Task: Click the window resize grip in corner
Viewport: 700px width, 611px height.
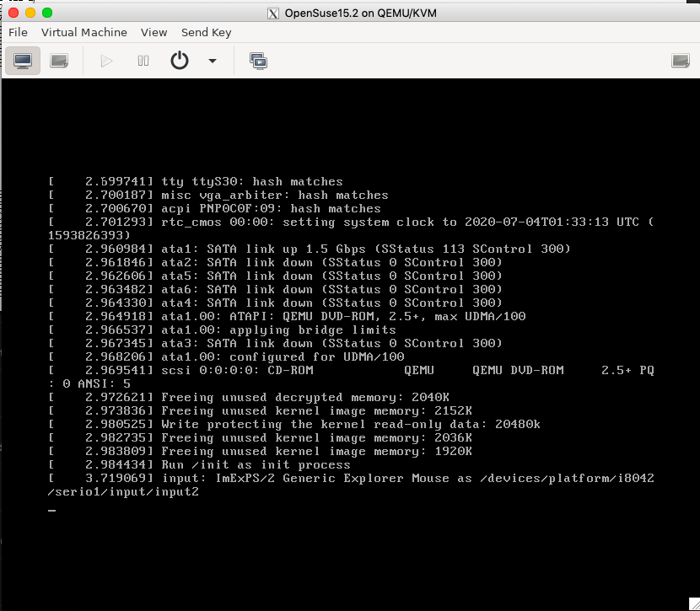Action: [x=694, y=605]
